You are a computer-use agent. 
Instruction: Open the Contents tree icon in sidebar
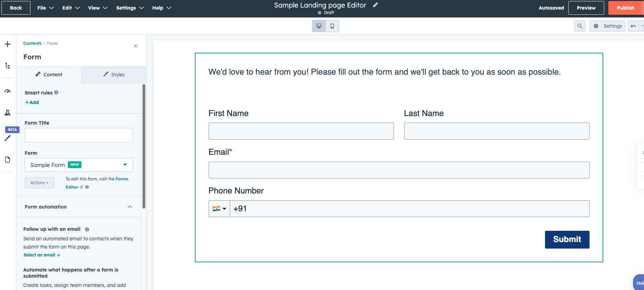(x=8, y=66)
